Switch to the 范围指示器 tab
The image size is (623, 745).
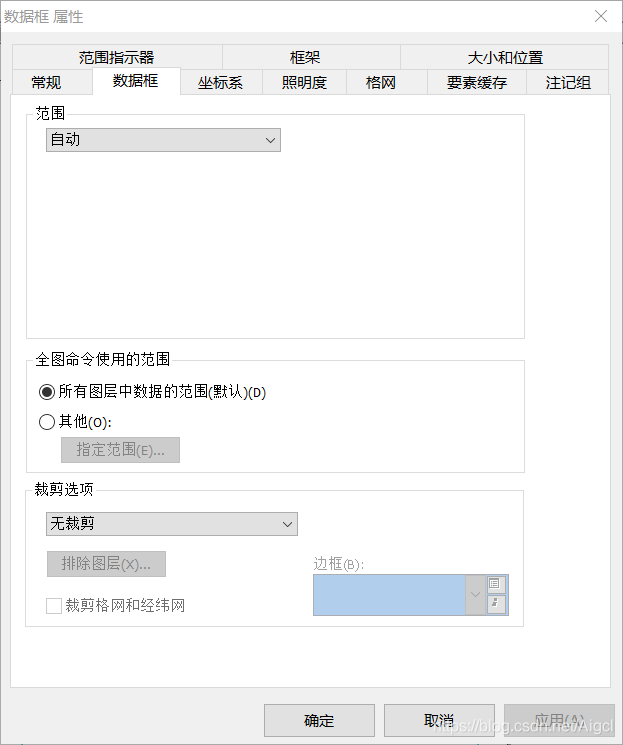click(x=117, y=57)
